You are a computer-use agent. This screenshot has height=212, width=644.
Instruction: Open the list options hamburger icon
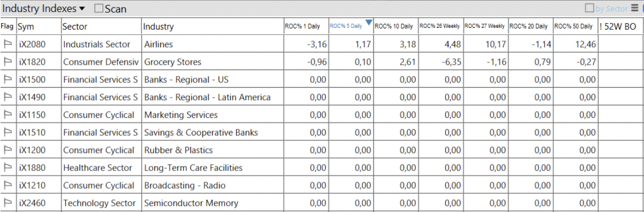click(x=635, y=8)
